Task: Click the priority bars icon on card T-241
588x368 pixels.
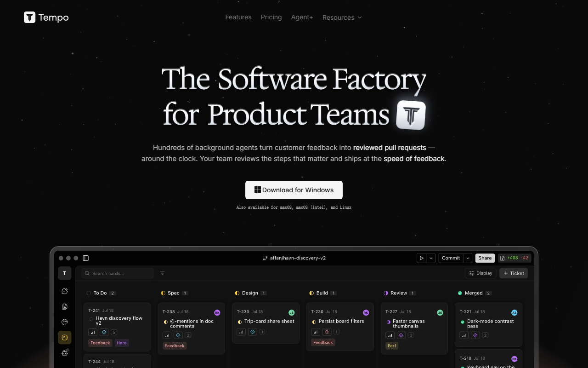Action: 93,332
